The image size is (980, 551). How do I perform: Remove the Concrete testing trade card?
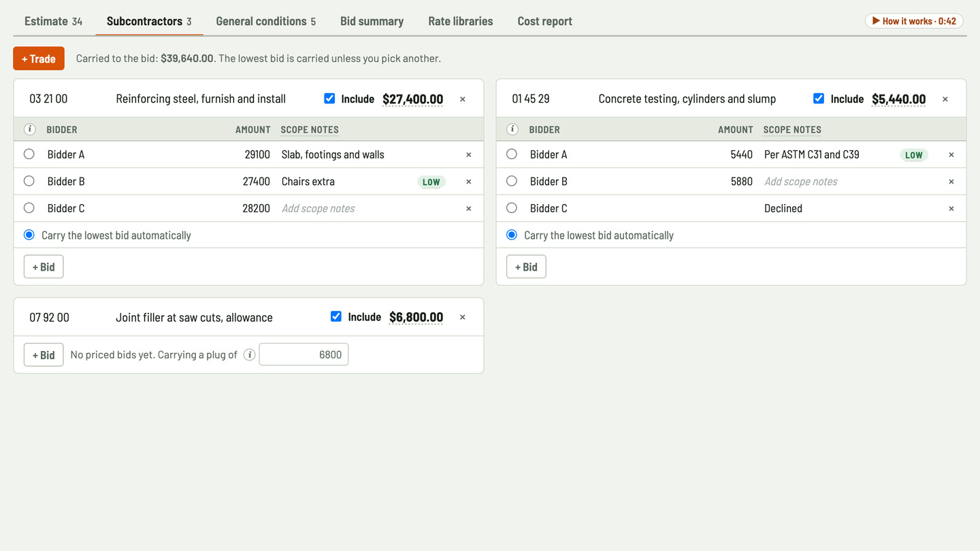coord(945,99)
